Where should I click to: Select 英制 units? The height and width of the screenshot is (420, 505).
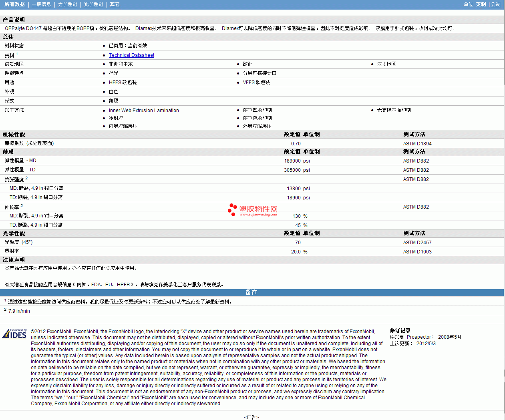(481, 4)
